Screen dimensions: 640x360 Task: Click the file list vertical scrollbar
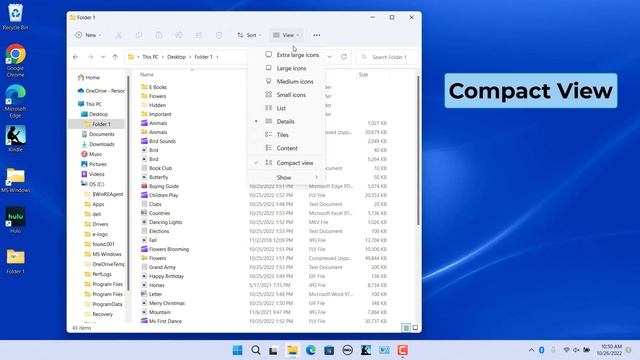tap(418, 150)
